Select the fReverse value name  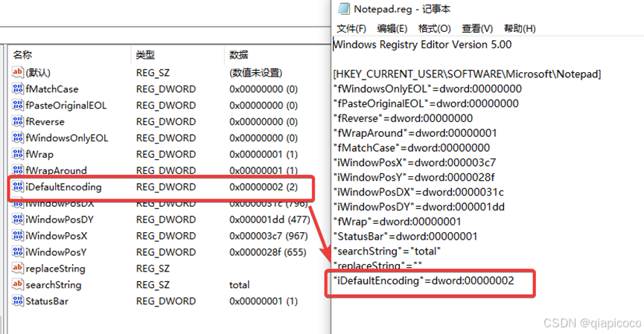coord(45,122)
